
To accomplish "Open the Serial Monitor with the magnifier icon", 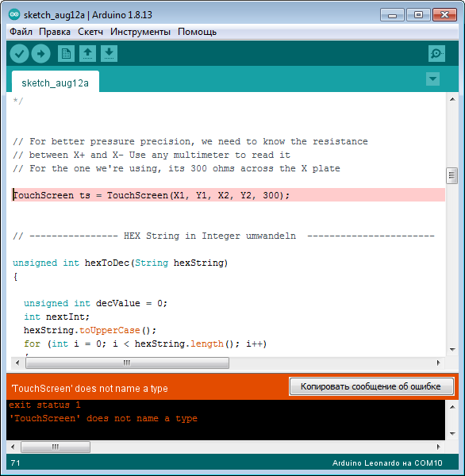I will (x=436, y=54).
